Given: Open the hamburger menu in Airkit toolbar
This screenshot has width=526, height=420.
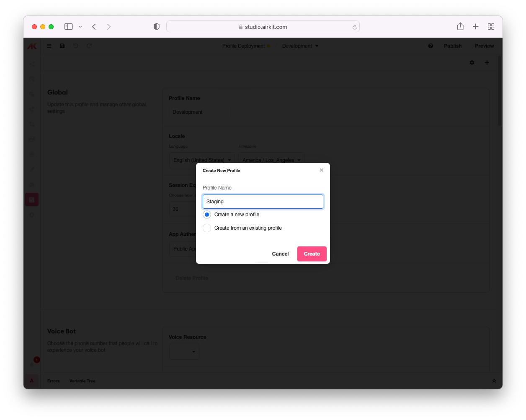Looking at the screenshot, I should point(49,46).
